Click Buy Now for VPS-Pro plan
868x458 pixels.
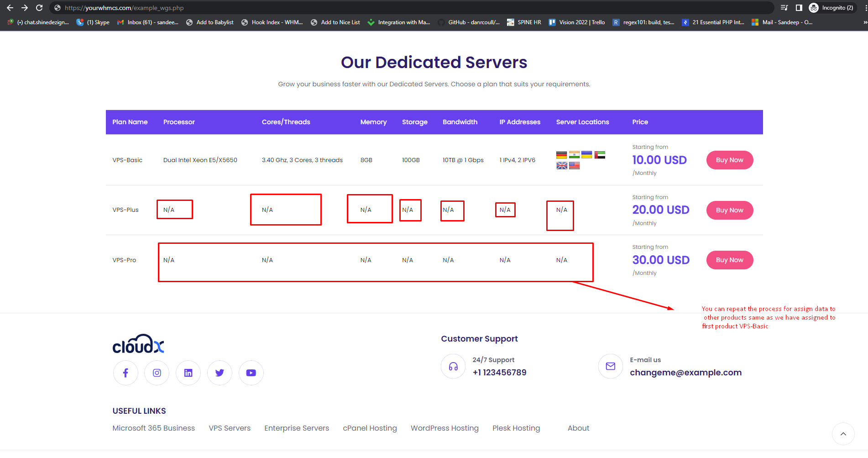pyautogui.click(x=729, y=260)
